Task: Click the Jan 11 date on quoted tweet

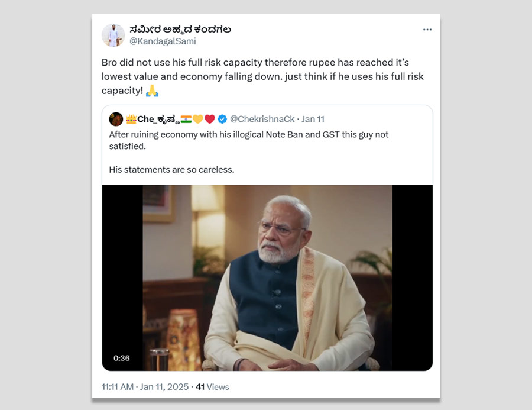Action: [313, 119]
